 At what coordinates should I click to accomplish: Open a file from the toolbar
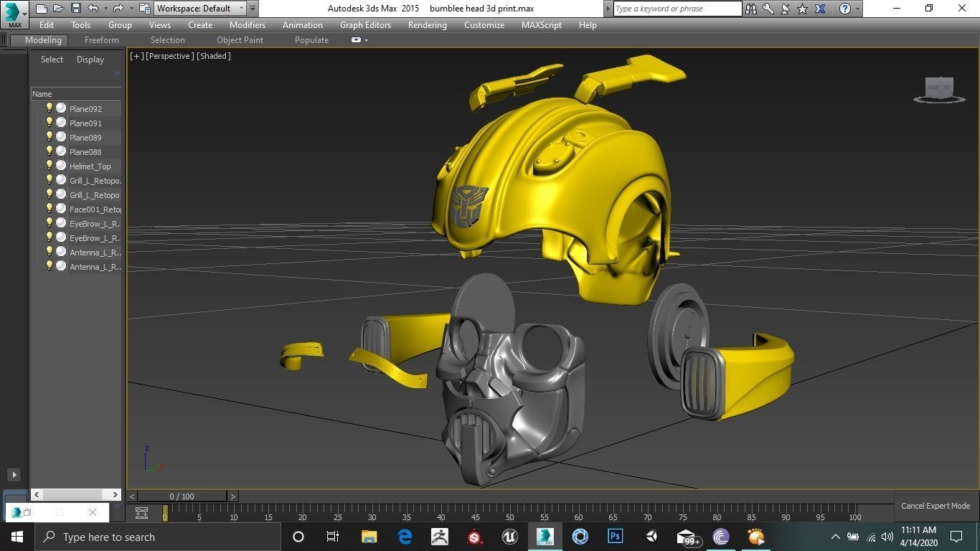click(58, 9)
